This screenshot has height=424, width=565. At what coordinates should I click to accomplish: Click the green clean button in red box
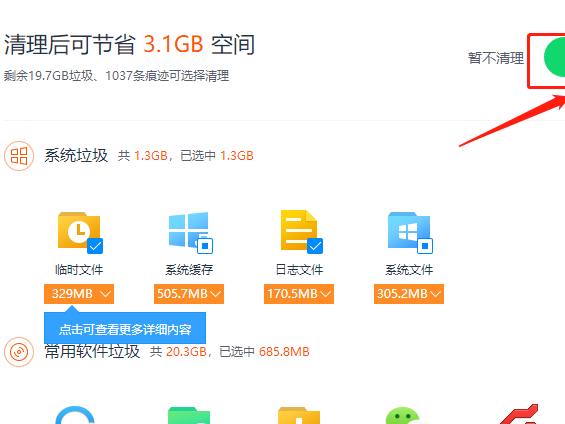(554, 57)
